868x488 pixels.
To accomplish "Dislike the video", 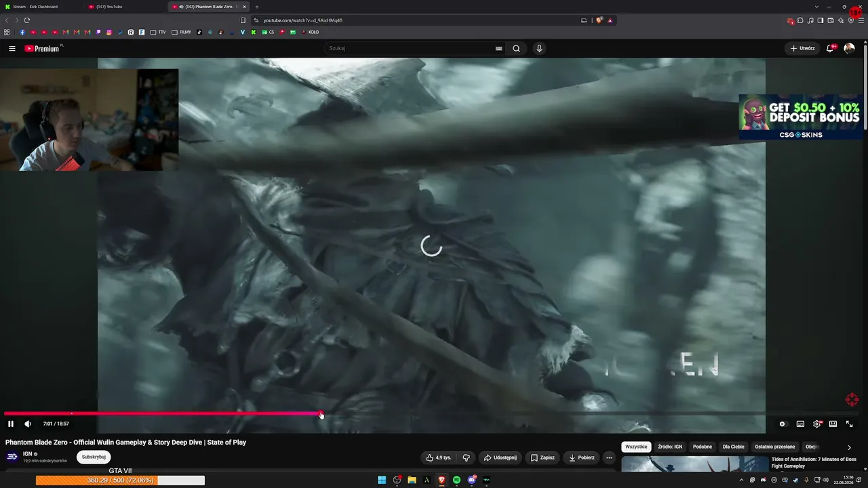I will (466, 457).
